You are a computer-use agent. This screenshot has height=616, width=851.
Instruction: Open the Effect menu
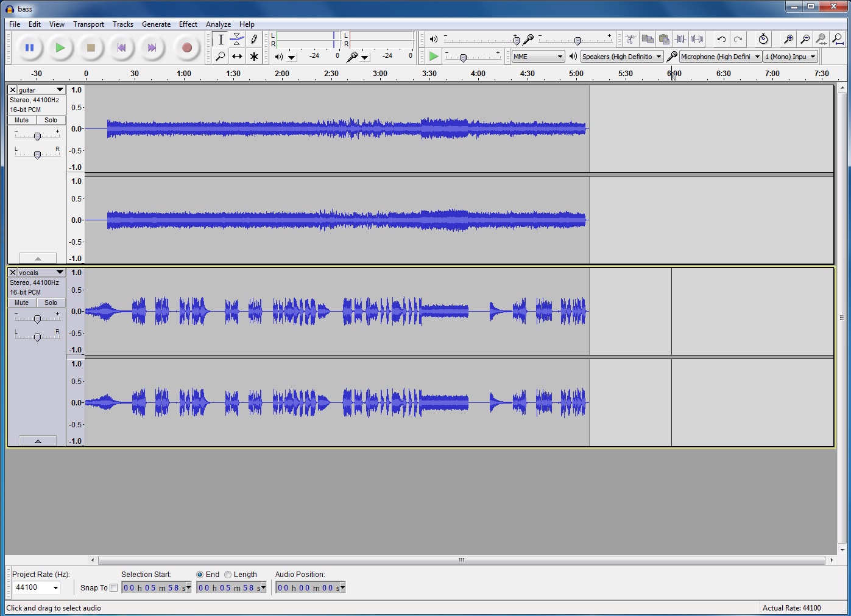click(188, 24)
